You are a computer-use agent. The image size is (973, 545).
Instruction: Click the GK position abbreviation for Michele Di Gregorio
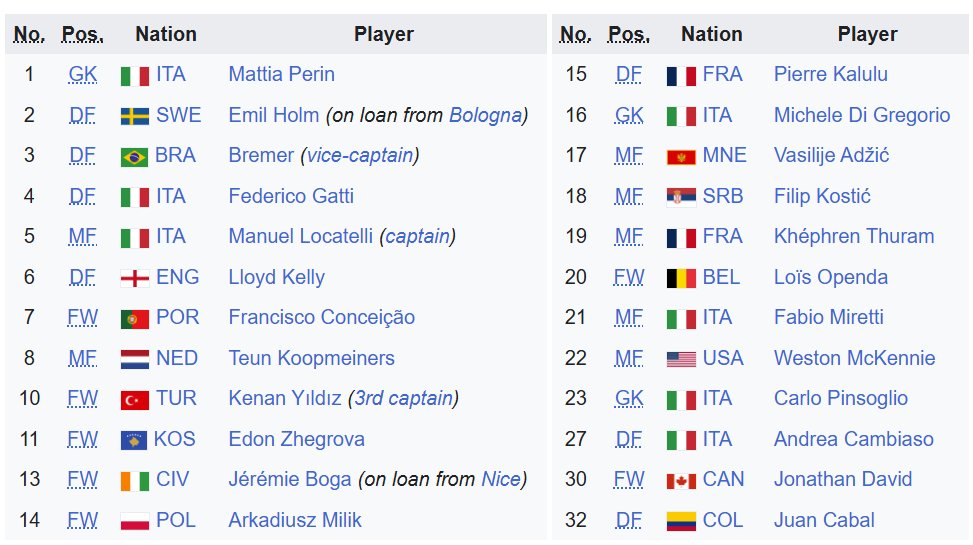pos(629,115)
